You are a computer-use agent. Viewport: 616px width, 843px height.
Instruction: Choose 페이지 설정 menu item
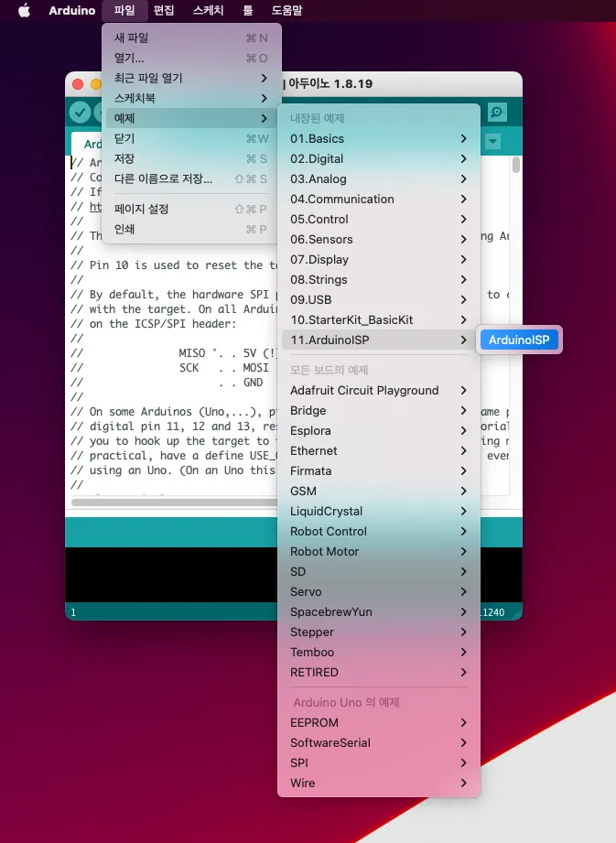click(191, 209)
